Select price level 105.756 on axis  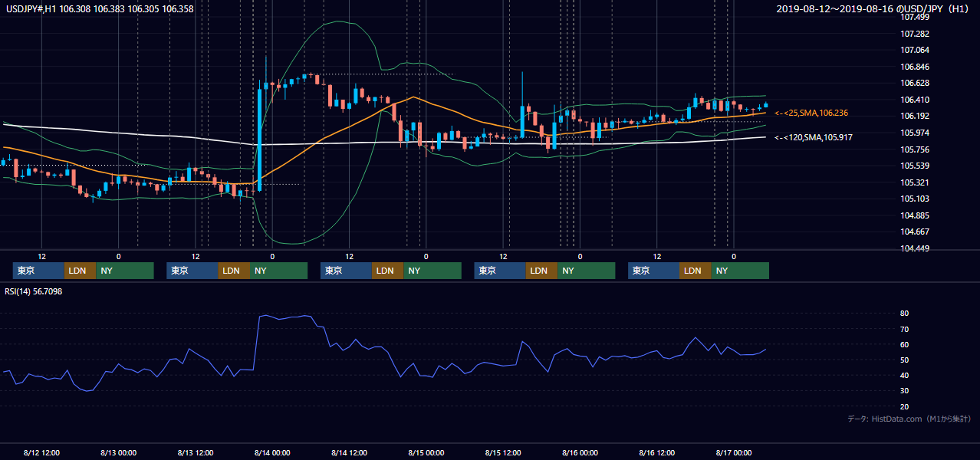[915, 149]
